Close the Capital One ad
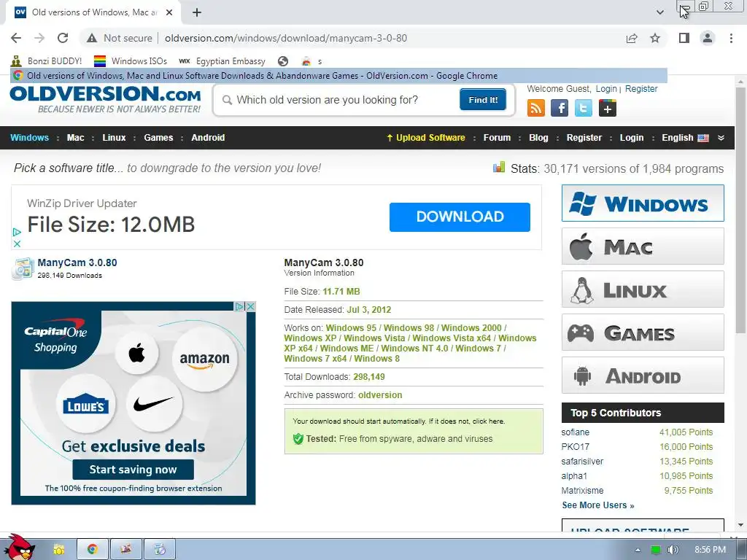The width and height of the screenshot is (747, 560). tap(251, 307)
